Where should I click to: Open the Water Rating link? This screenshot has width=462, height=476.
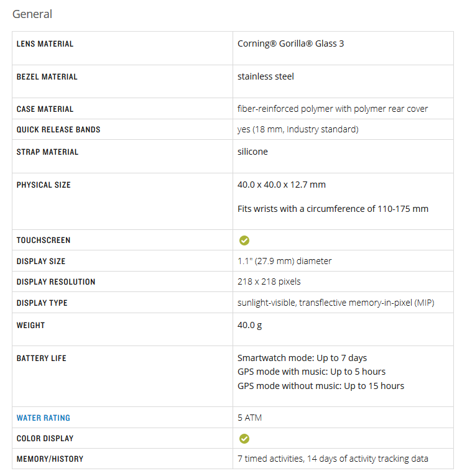43,418
